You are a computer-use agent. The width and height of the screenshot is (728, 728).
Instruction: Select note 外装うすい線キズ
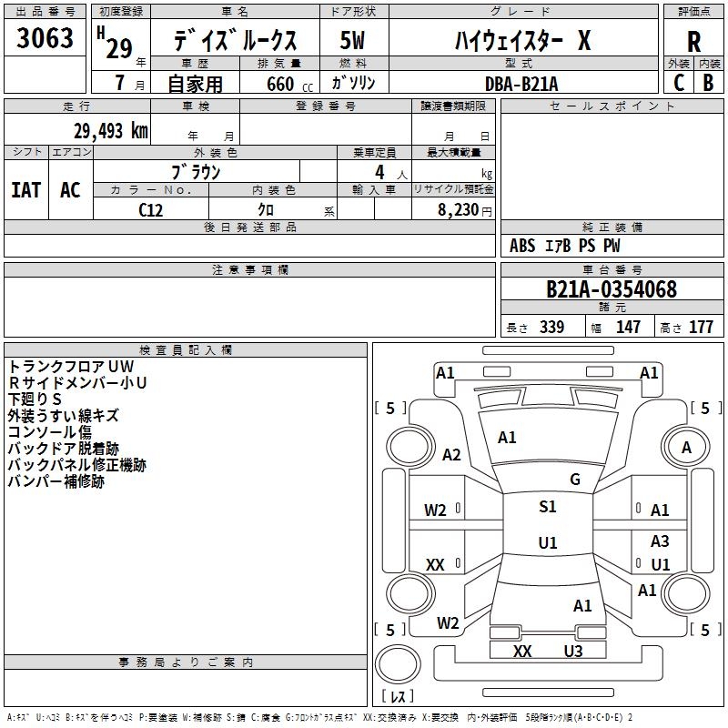pos(64,415)
